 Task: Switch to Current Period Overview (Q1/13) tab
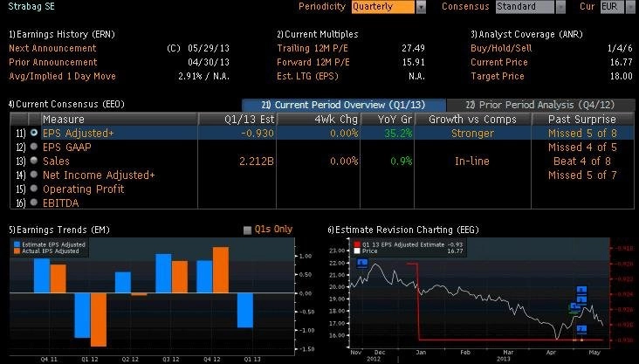(344, 105)
